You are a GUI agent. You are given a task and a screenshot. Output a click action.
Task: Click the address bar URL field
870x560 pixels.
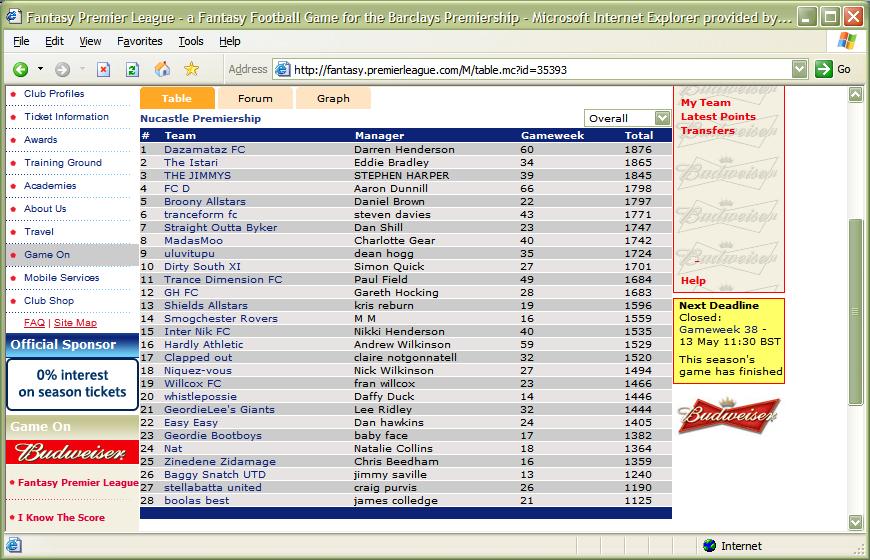click(x=540, y=69)
